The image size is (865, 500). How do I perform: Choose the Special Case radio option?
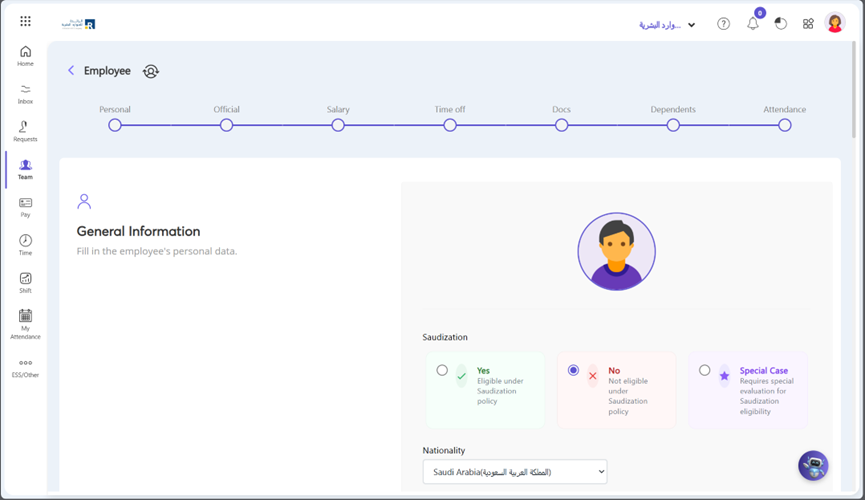[704, 370]
